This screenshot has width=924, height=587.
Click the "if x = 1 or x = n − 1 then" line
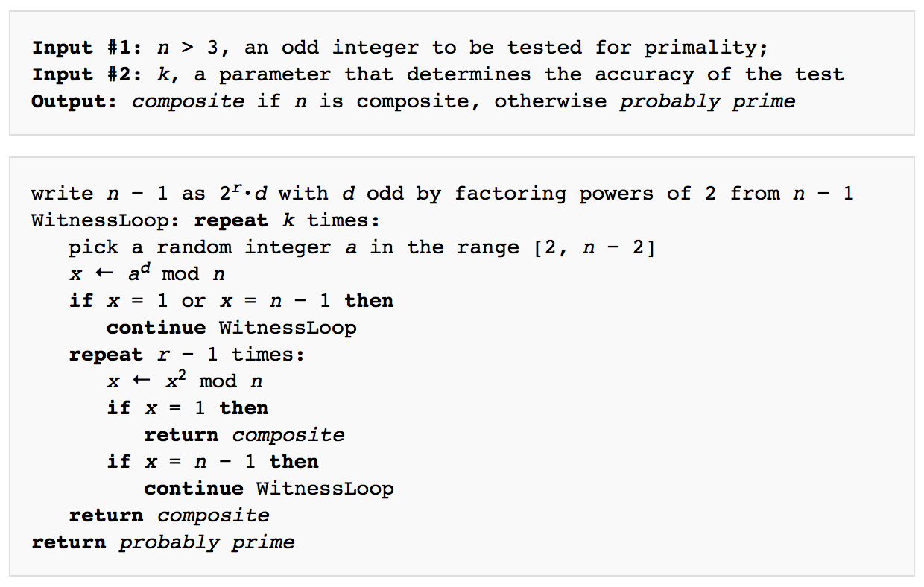click(x=231, y=301)
